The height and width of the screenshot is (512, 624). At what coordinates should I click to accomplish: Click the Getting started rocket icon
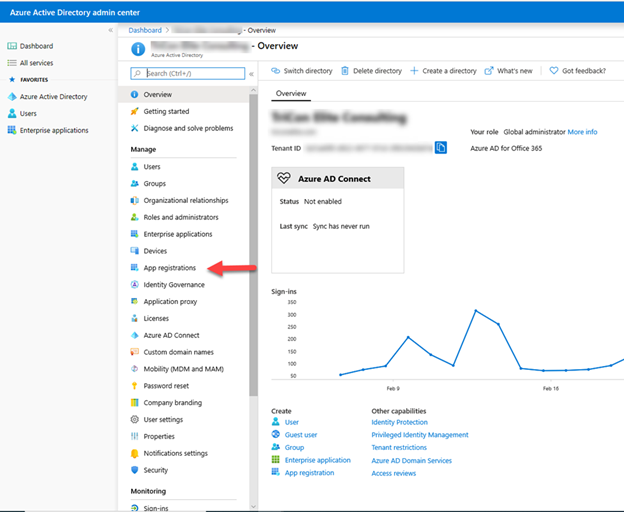[135, 111]
